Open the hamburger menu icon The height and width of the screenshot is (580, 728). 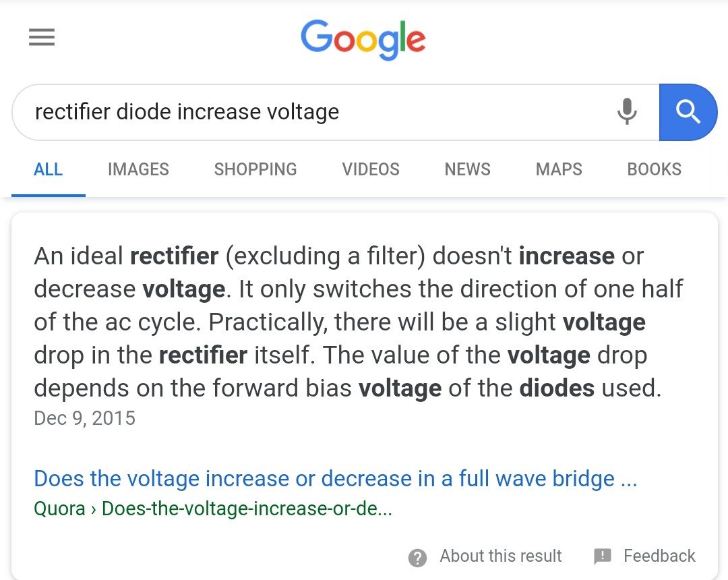[x=42, y=37]
